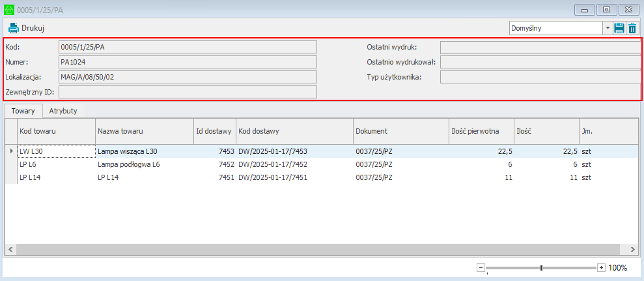Save the layout with the floppy disk icon
This screenshot has height=281, width=644.
click(x=619, y=28)
